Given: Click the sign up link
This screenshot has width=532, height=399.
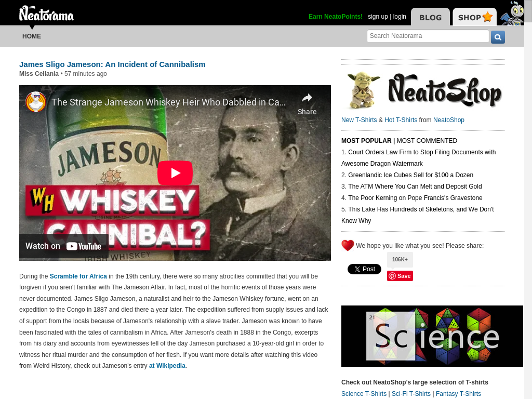Looking at the screenshot, I should click(x=378, y=17).
